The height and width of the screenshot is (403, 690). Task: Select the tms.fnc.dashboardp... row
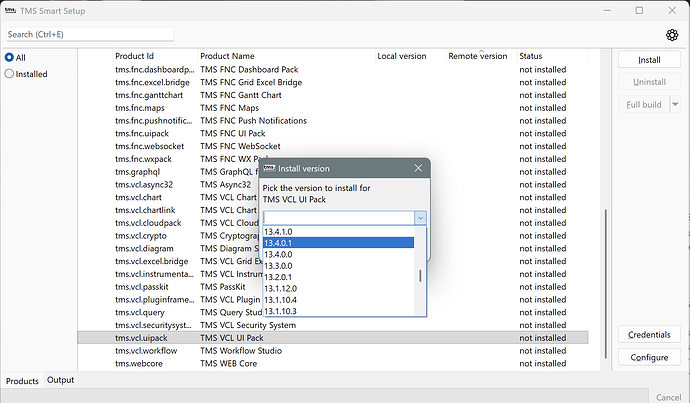[333, 70]
